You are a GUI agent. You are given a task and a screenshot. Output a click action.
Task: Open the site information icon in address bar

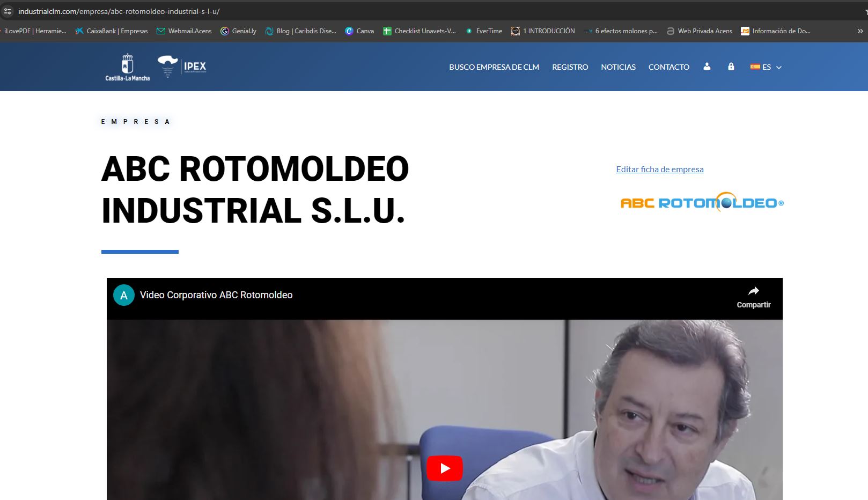coord(8,11)
